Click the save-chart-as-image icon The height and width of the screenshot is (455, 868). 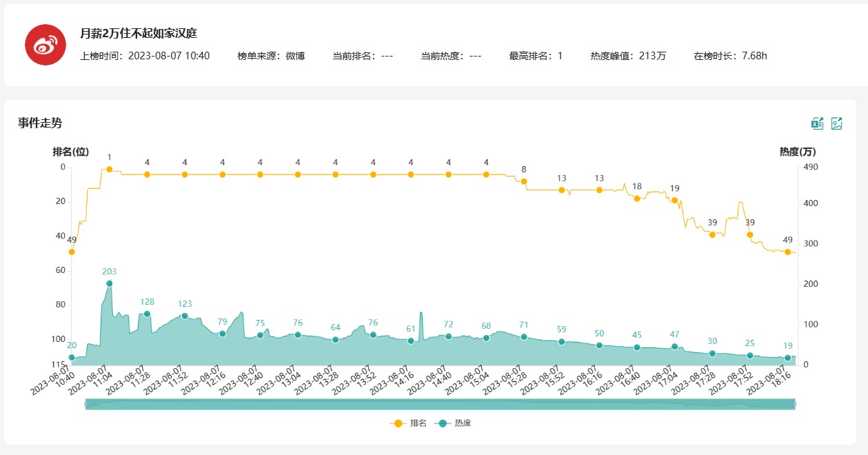[x=836, y=123]
